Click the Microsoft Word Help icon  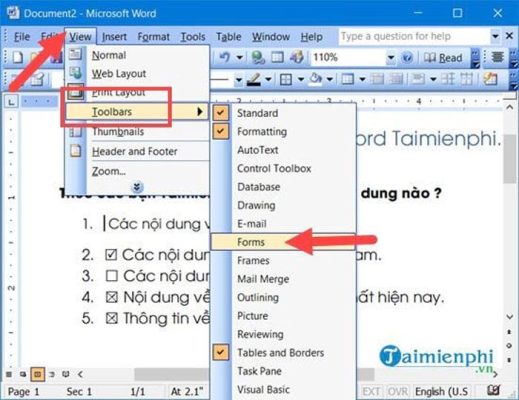tap(407, 58)
